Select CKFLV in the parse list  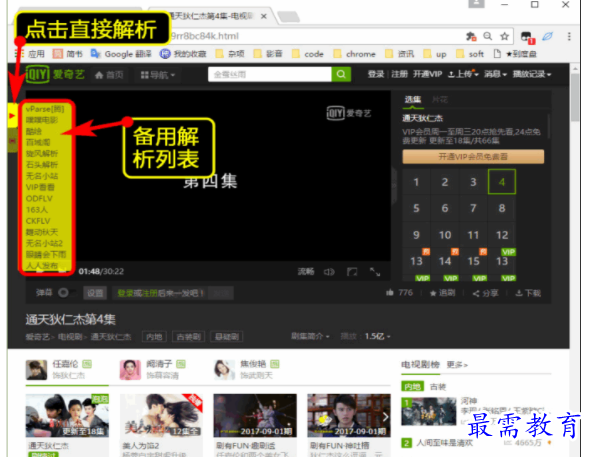38,221
